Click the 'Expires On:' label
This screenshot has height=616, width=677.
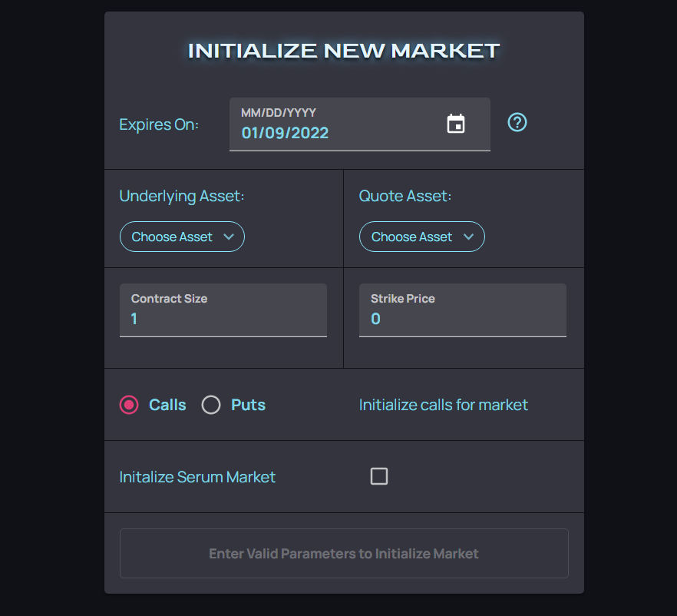coord(159,124)
